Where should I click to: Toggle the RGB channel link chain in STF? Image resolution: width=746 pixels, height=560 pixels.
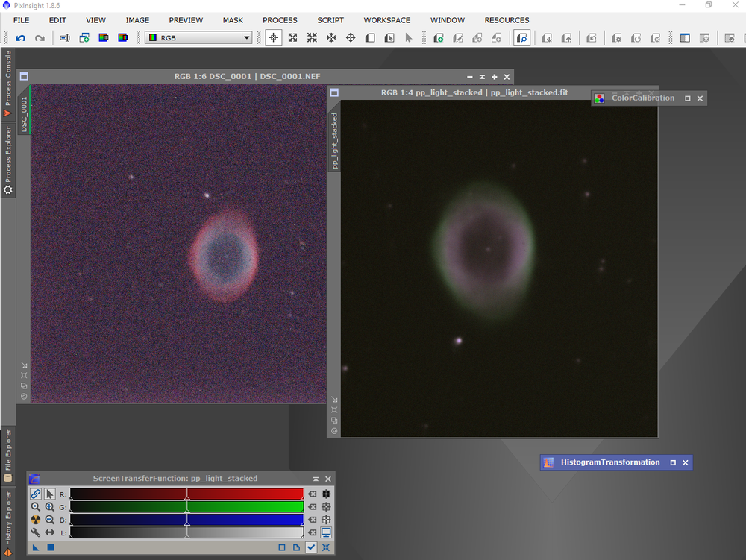35,494
